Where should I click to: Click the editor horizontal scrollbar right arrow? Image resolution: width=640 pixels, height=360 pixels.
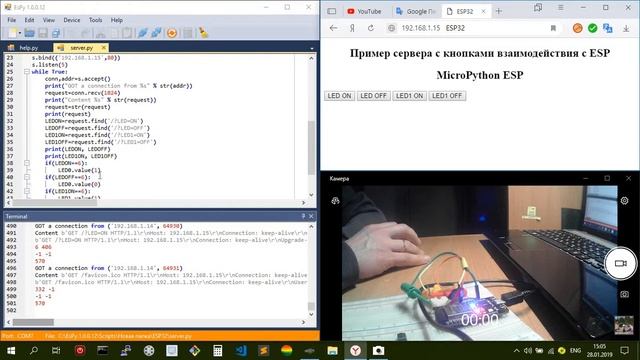point(303,202)
